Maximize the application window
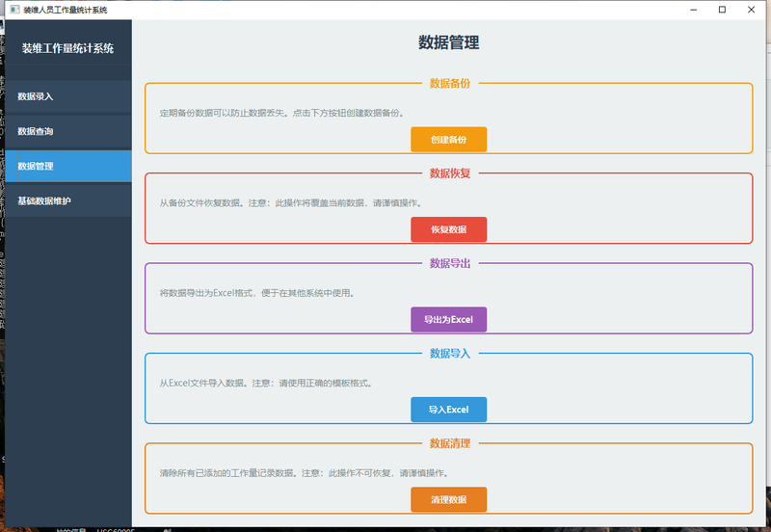Image resolution: width=771 pixels, height=532 pixels. [722, 10]
